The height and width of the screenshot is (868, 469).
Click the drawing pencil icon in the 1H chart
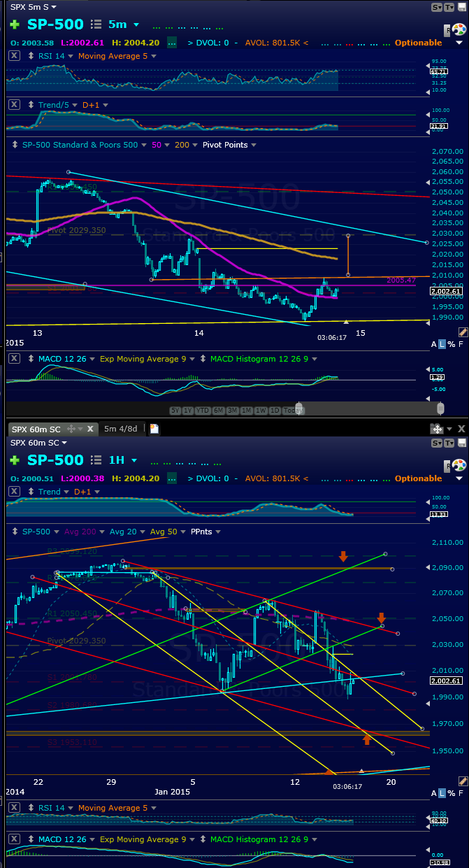point(462,781)
